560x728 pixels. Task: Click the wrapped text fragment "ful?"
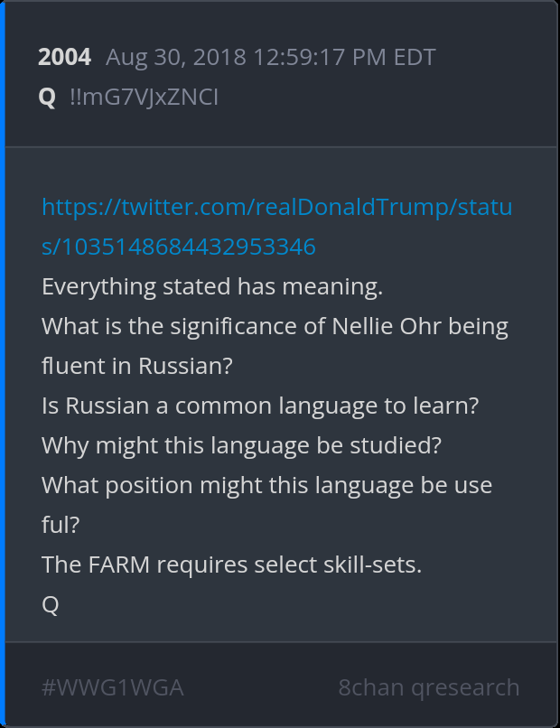point(61,525)
